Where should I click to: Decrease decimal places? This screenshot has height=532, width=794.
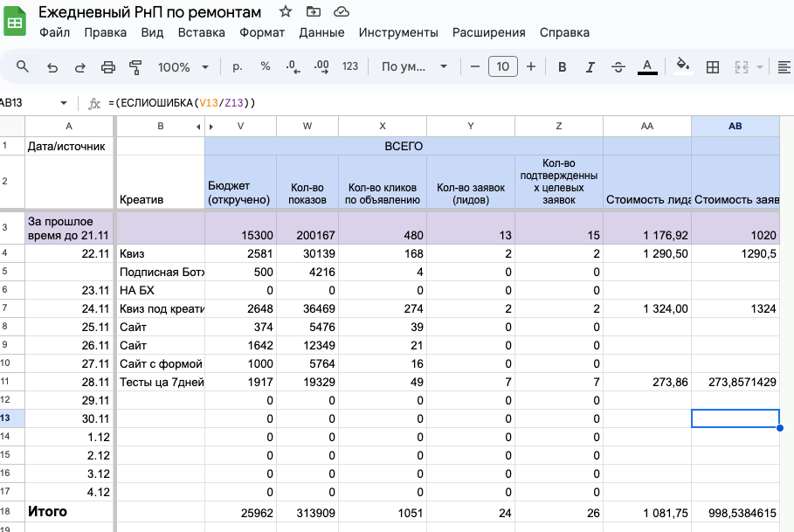coord(293,66)
